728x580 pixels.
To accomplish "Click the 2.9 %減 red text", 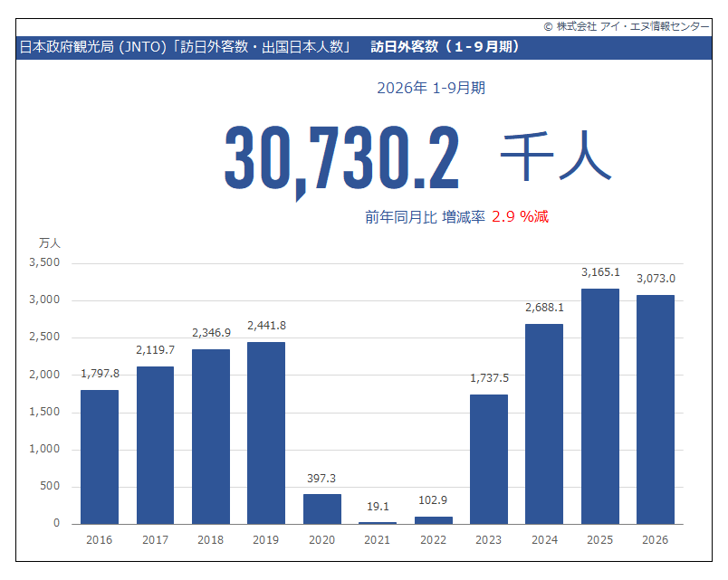I will pos(520,216).
